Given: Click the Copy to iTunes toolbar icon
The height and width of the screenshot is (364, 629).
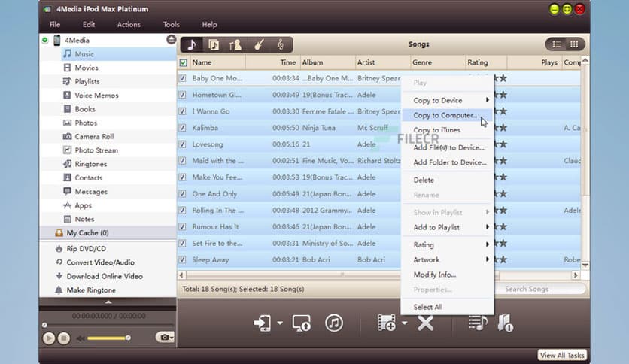Looking at the screenshot, I should [x=334, y=323].
